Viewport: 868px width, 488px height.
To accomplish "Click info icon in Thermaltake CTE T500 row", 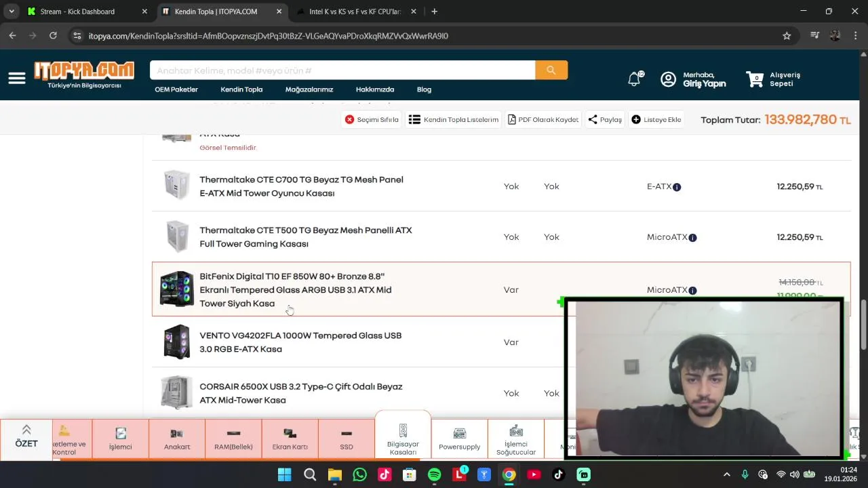I will click(692, 238).
